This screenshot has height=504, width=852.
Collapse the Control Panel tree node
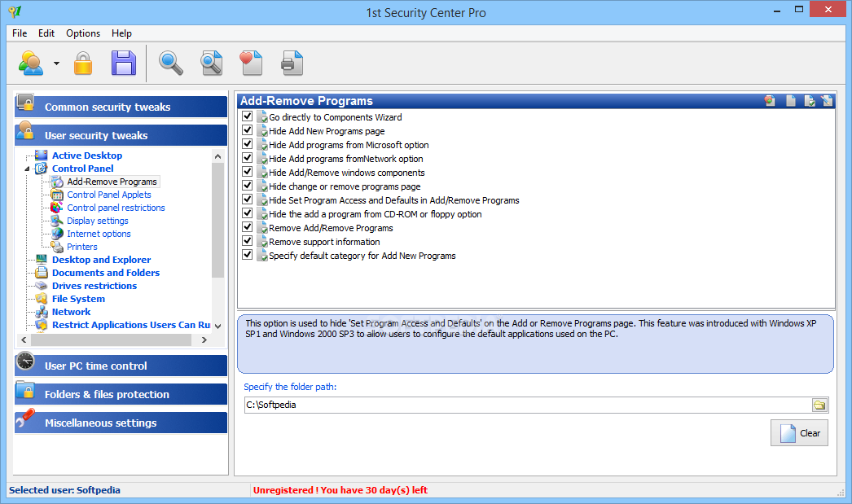pos(27,169)
